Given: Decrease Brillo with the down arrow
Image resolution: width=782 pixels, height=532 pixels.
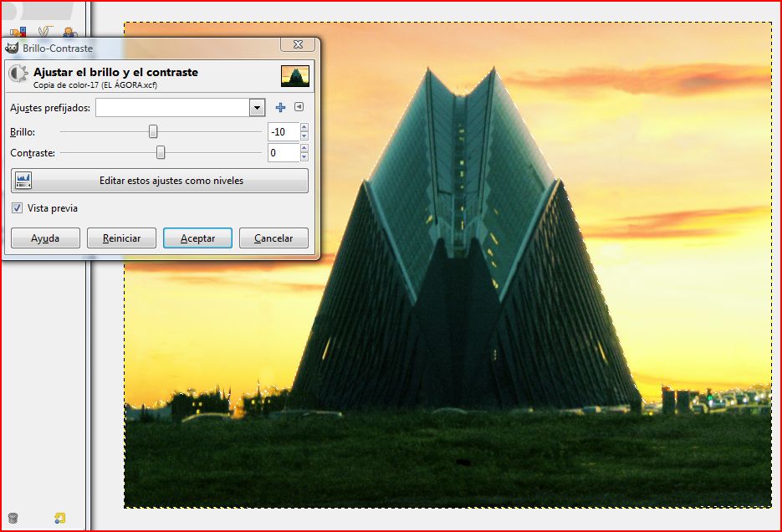Looking at the screenshot, I should [304, 136].
